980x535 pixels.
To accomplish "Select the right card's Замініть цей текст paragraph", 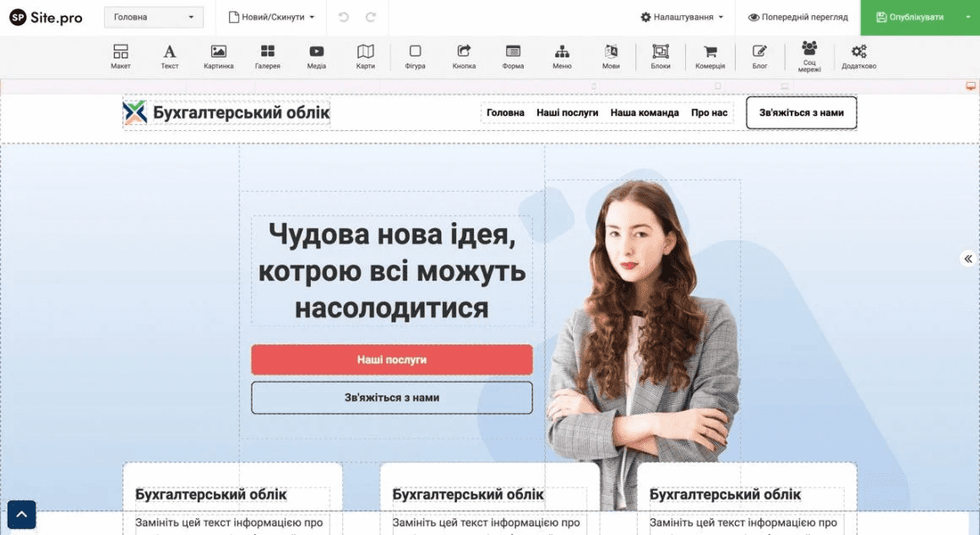I will pos(743,522).
